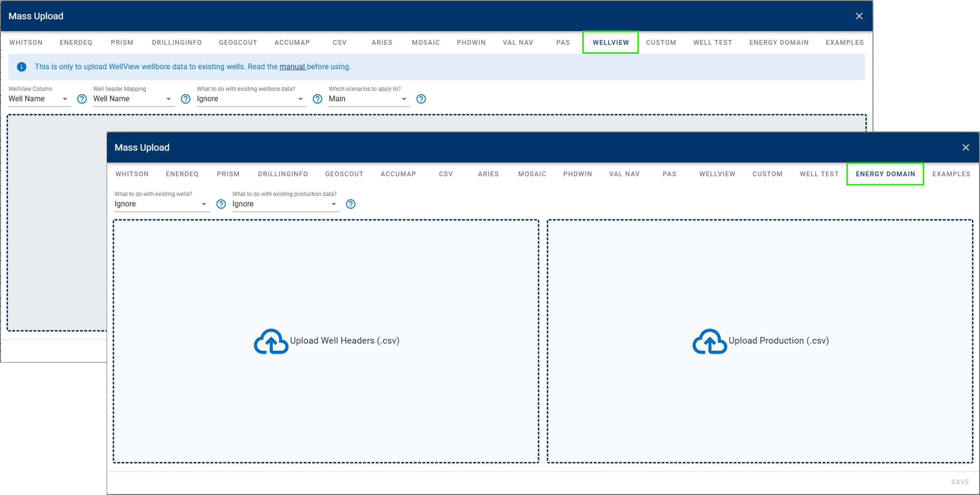Viewport: 980px width, 495px height.
Task: Open the Which scenarios to apply to dropdown
Action: click(x=368, y=99)
